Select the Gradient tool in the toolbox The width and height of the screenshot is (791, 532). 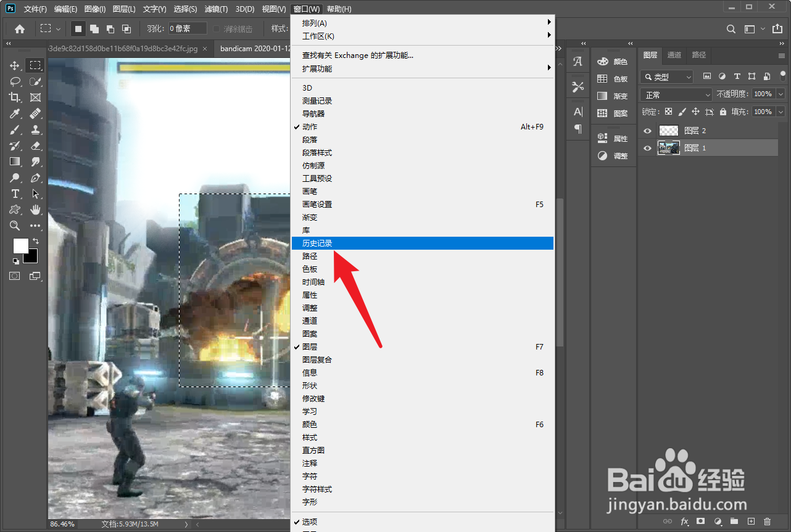(x=15, y=162)
